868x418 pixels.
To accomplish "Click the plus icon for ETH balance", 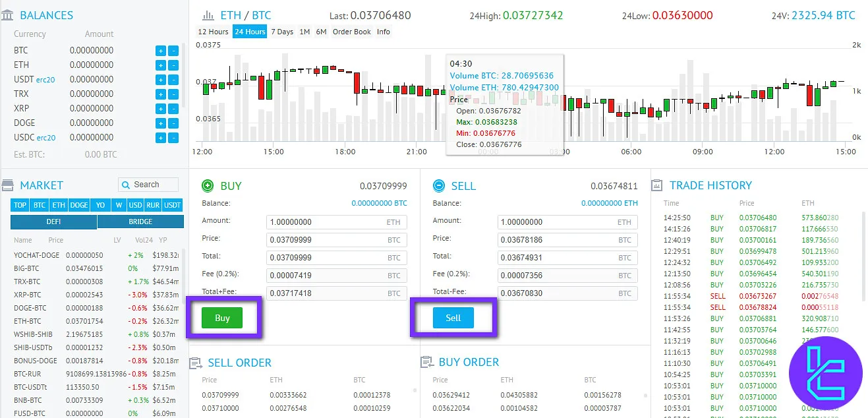I will 161,65.
